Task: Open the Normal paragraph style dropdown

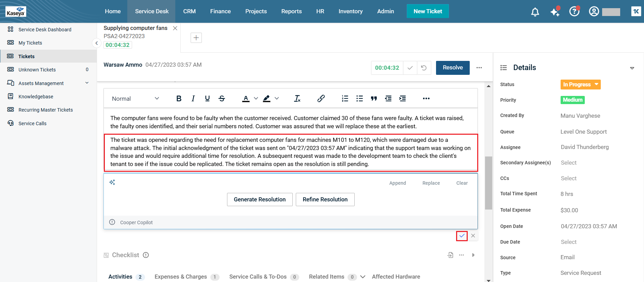Action: pos(135,99)
